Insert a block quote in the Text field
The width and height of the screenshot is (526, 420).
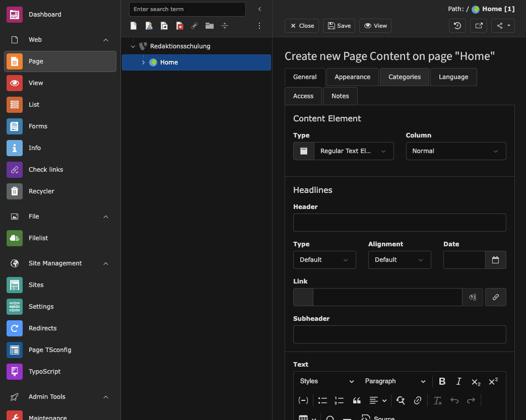[x=357, y=400]
